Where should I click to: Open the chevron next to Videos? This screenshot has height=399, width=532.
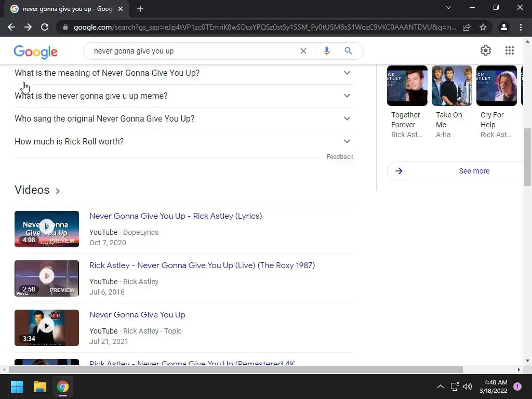click(58, 191)
